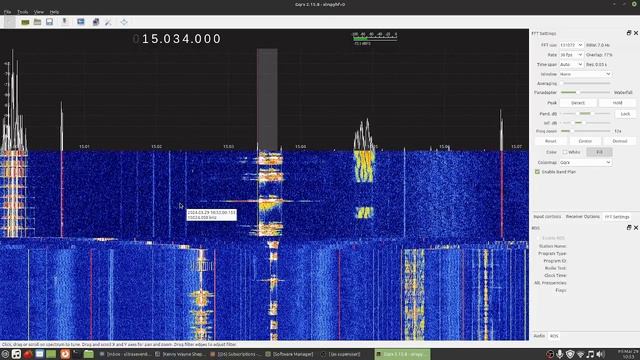Open the Time span dropdown
This screenshot has width=640, height=360.
[571, 64]
